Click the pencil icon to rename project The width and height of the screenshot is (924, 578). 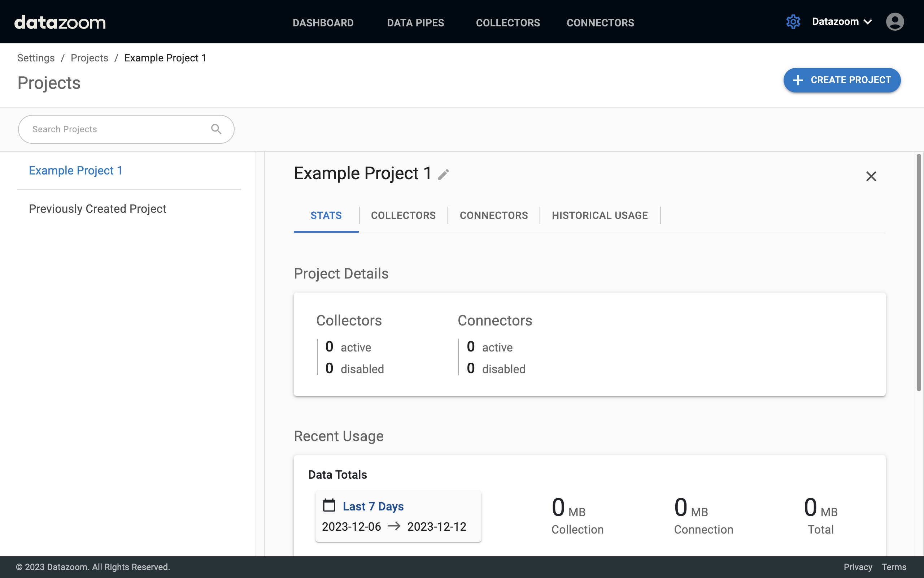point(443,174)
